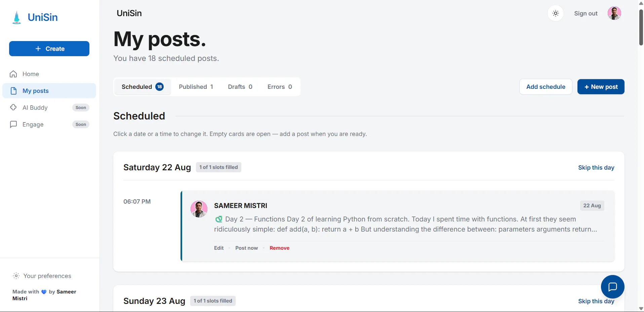The image size is (644, 312).
Task: Click the Sunday 23 Aug heading
Action: (154, 301)
